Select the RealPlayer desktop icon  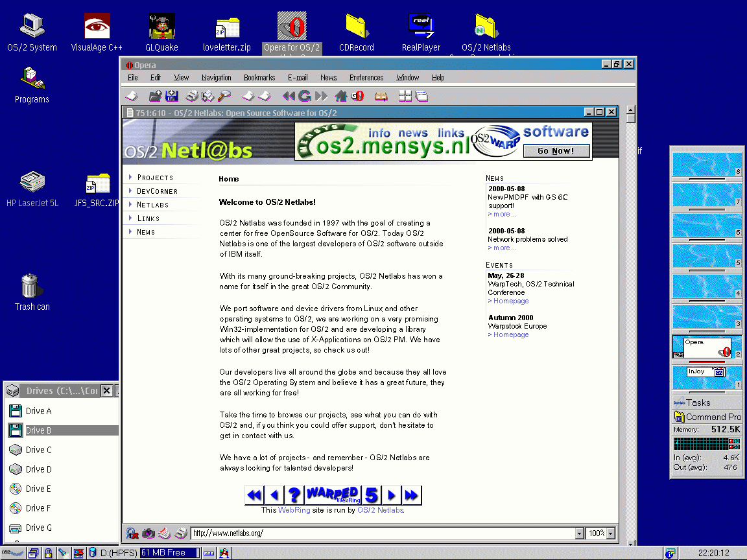421,33
